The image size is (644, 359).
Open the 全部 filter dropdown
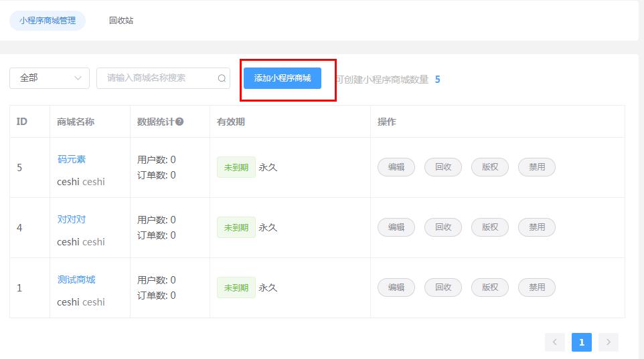tap(50, 78)
